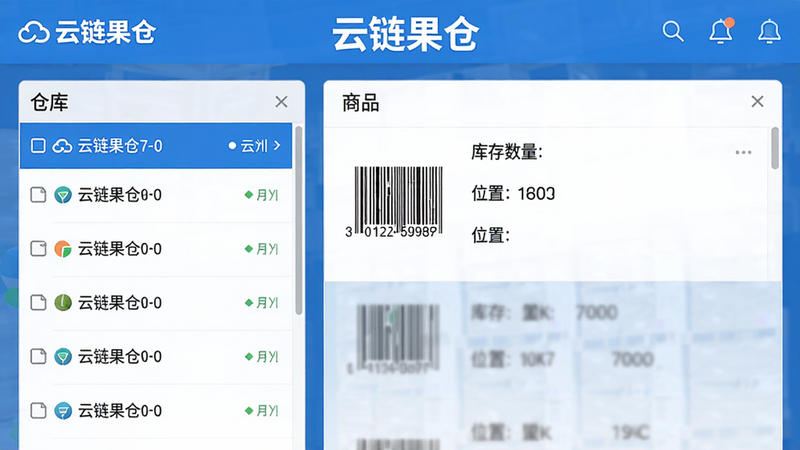Select warehouse name next to blue cart icon

(120, 411)
